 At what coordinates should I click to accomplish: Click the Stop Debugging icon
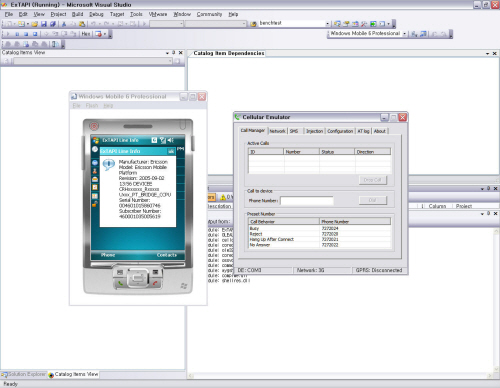[x=26, y=34]
